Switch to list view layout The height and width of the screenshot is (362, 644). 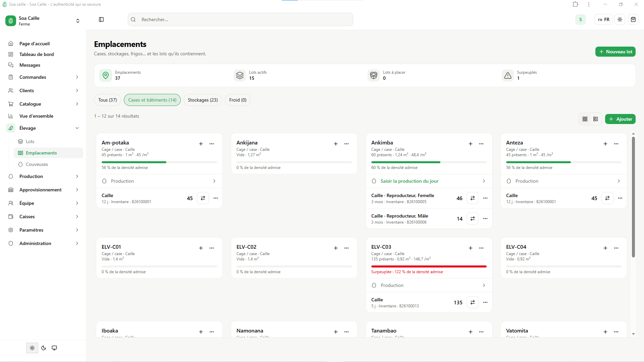tap(596, 119)
